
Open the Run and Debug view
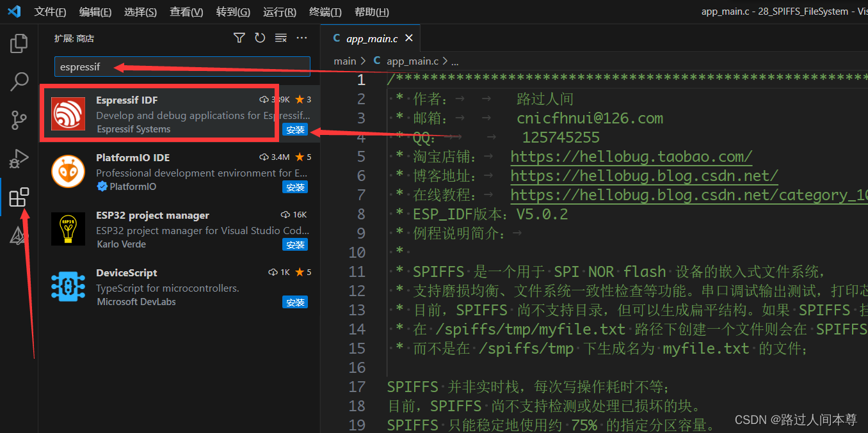click(19, 159)
